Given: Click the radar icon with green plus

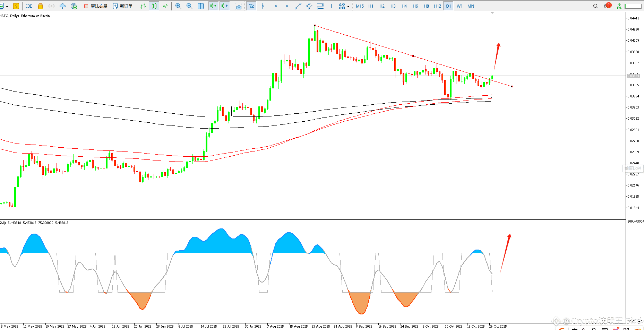Looking at the screenshot, I should pos(74,6).
